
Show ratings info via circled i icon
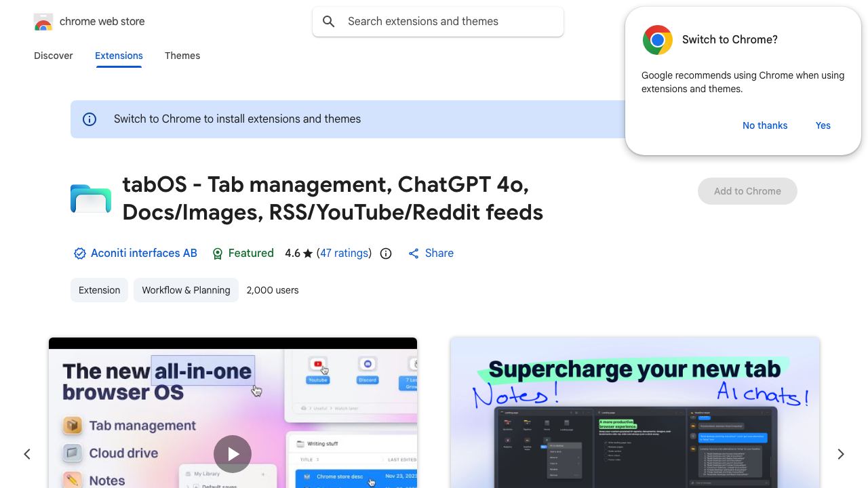coord(386,253)
